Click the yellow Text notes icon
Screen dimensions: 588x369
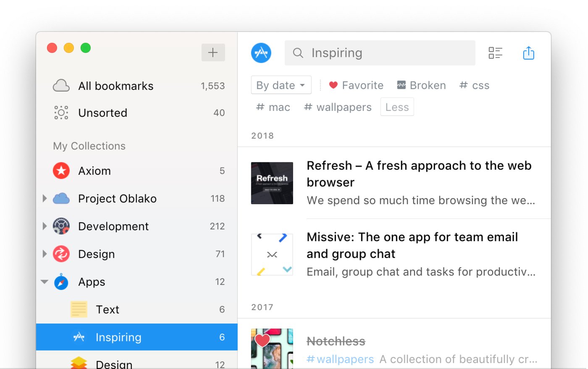point(79,309)
